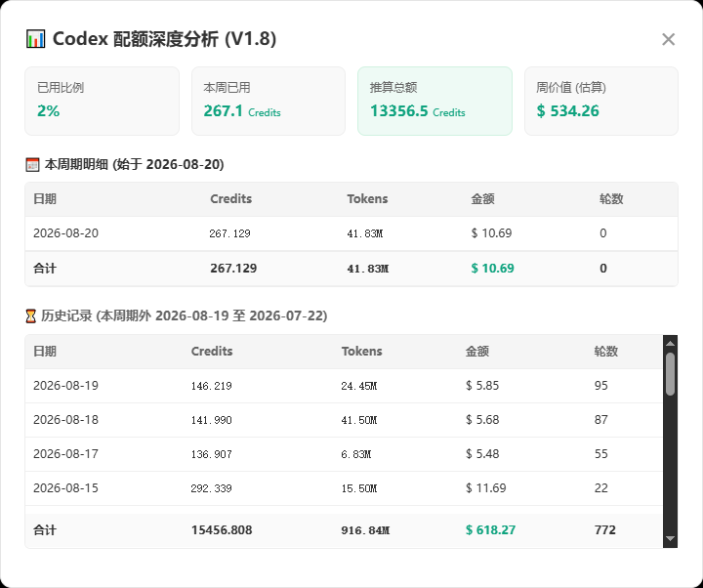The height and width of the screenshot is (588, 703).
Task: Click the Tokens value '41.50M'
Action: point(359,420)
